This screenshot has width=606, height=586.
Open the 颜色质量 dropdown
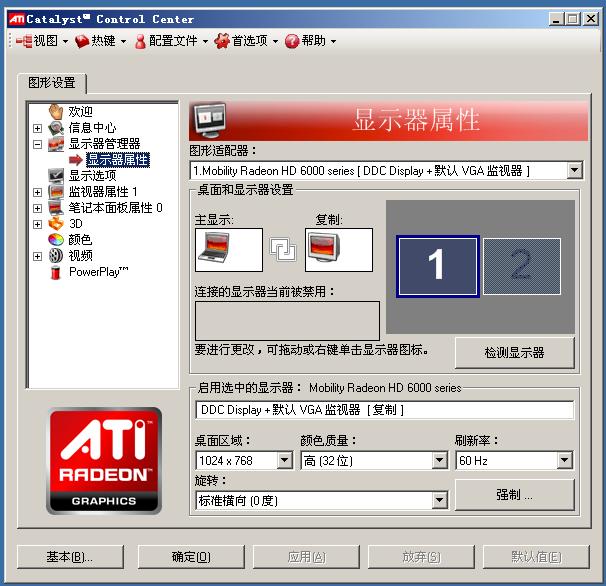pos(439,460)
